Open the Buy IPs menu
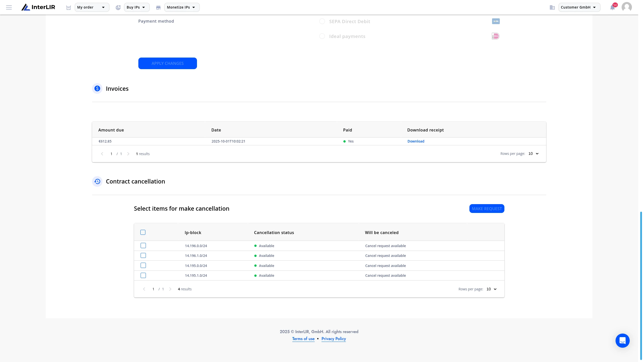The width and height of the screenshot is (644, 362). pos(137,7)
